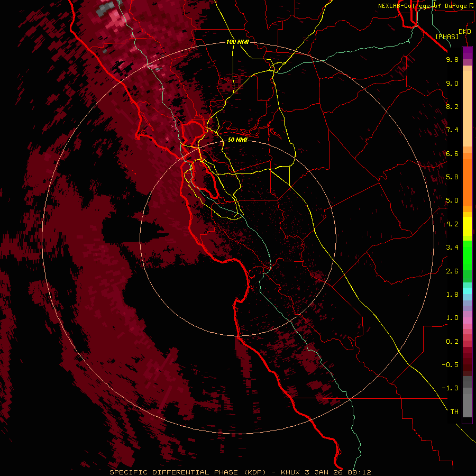Click the 6.6 legend value
The width and height of the screenshot is (476, 476).
(x=452, y=153)
